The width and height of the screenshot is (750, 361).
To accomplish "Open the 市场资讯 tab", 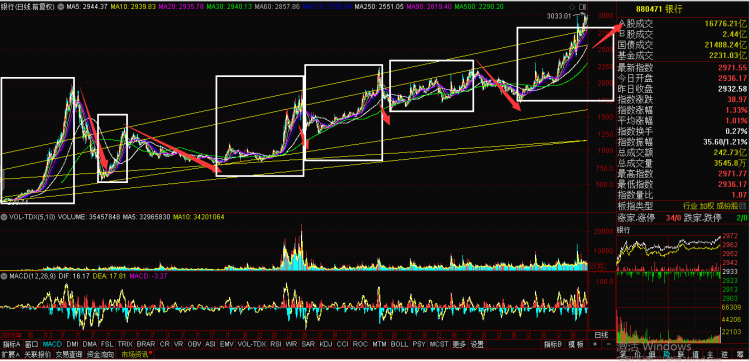I will (135, 355).
